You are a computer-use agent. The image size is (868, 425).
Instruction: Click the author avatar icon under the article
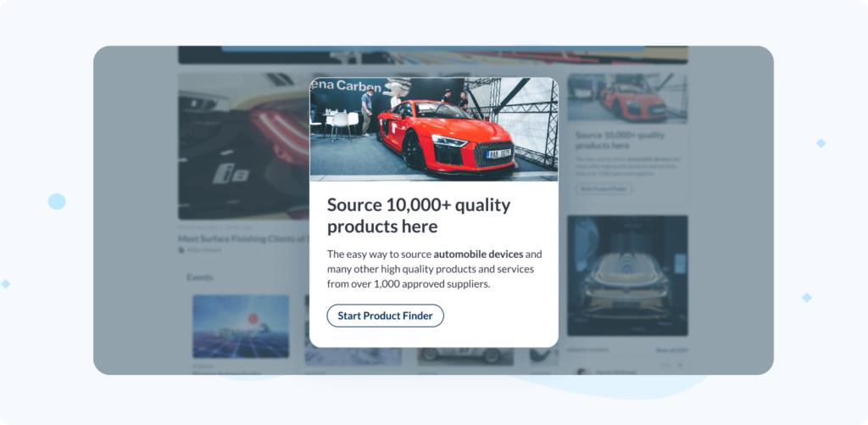click(x=181, y=250)
